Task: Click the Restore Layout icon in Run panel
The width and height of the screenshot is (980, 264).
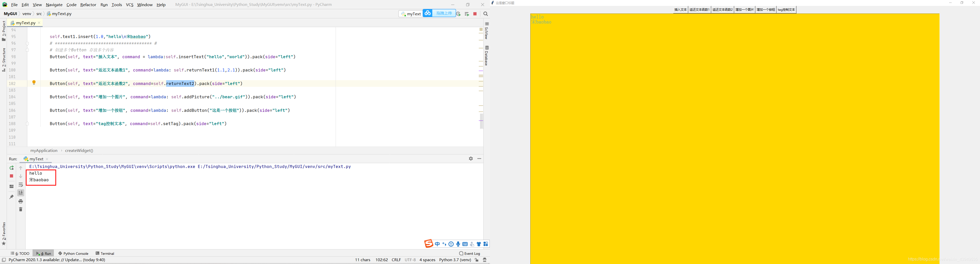Action: click(11, 186)
